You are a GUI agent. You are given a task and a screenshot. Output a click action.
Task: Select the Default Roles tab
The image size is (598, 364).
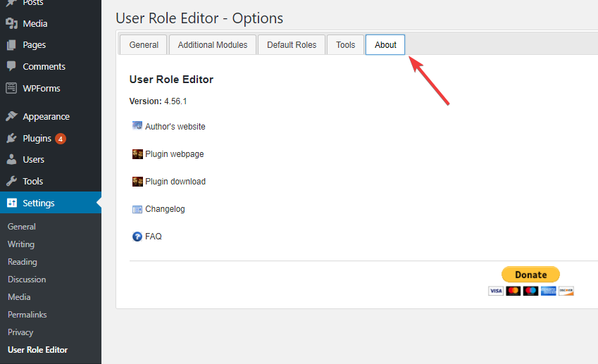pyautogui.click(x=292, y=44)
